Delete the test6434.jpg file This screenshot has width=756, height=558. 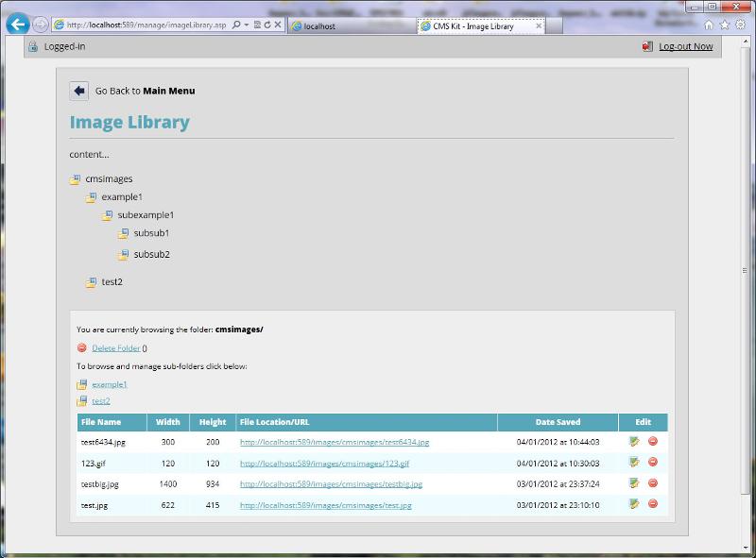coord(653,441)
